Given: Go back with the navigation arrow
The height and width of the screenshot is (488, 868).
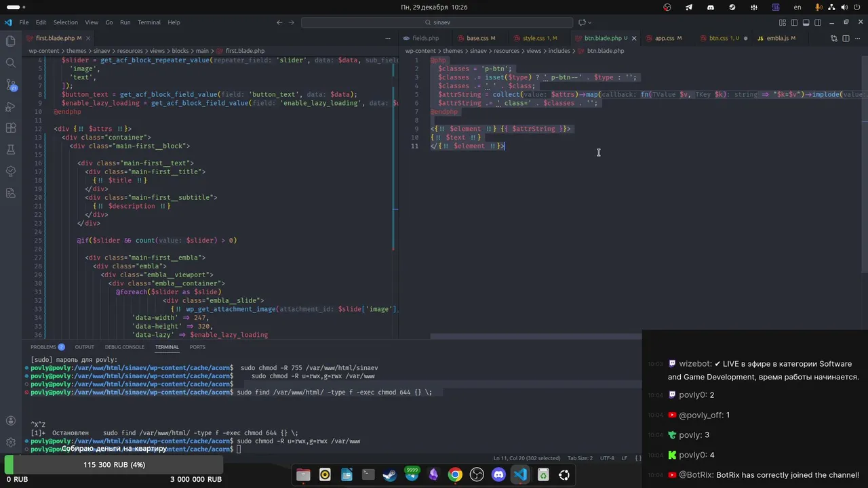Looking at the screenshot, I should pos(279,22).
